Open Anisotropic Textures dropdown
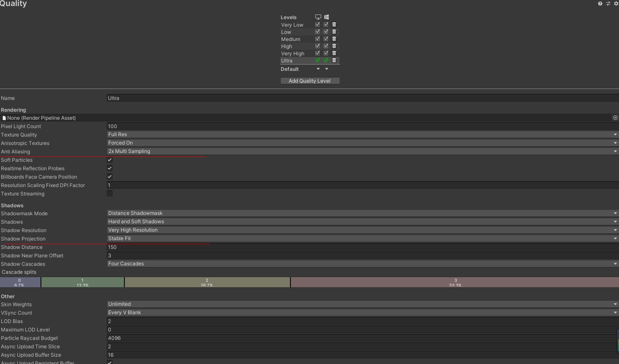 point(363,143)
